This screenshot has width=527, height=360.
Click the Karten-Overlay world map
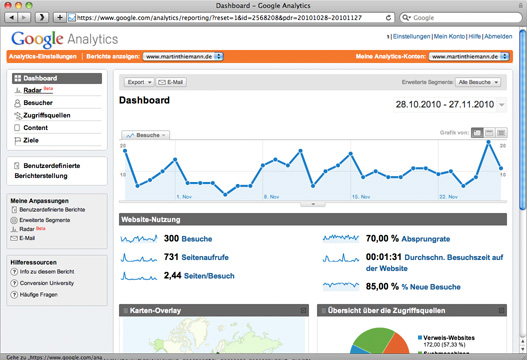[x=214, y=335]
